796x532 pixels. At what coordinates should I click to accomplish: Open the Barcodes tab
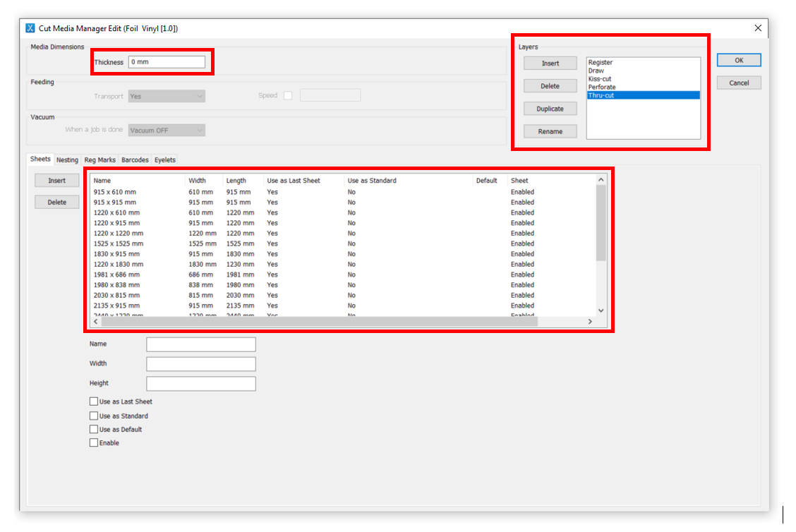[135, 160]
